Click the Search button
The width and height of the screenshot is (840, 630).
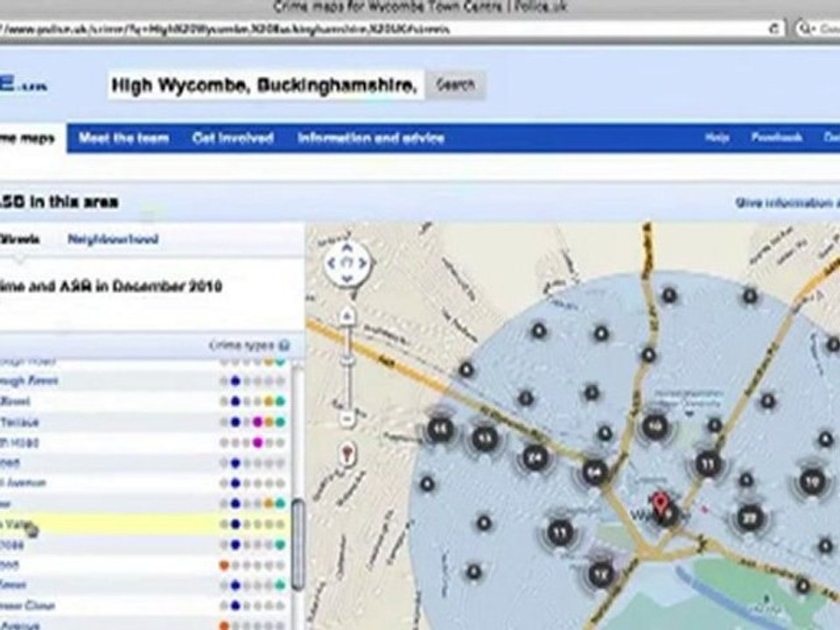tap(455, 85)
